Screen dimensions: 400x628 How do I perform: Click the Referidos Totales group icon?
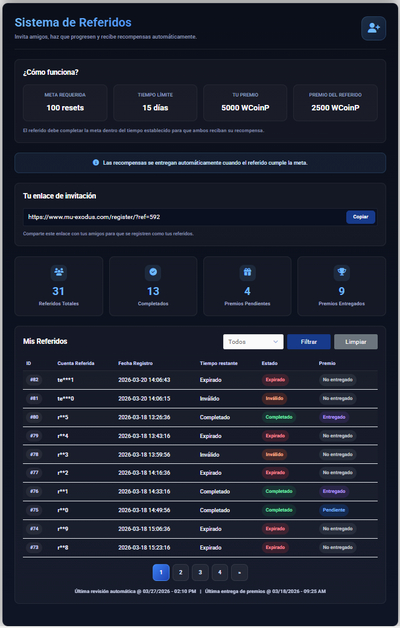58,272
